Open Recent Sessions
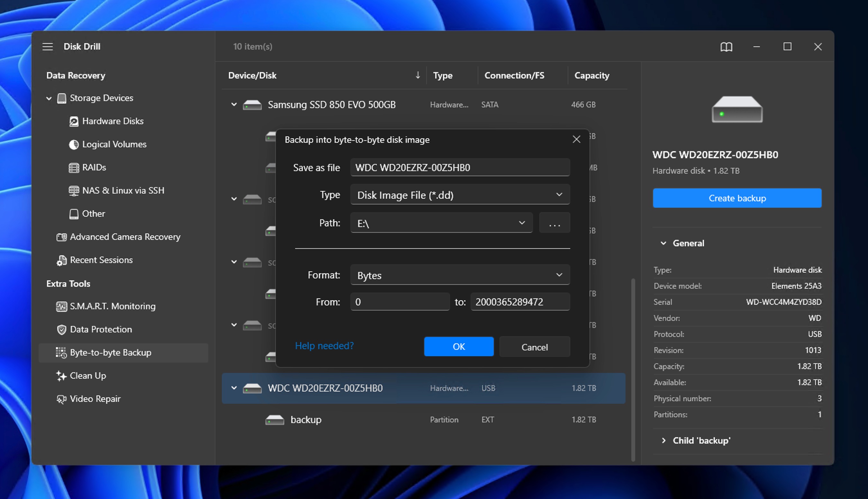This screenshot has height=499, width=868. point(101,260)
